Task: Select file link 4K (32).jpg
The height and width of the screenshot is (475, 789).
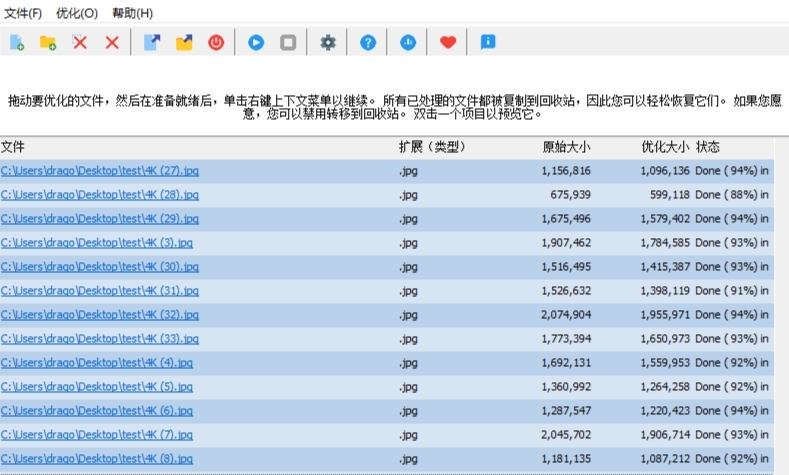Action: tap(100, 315)
